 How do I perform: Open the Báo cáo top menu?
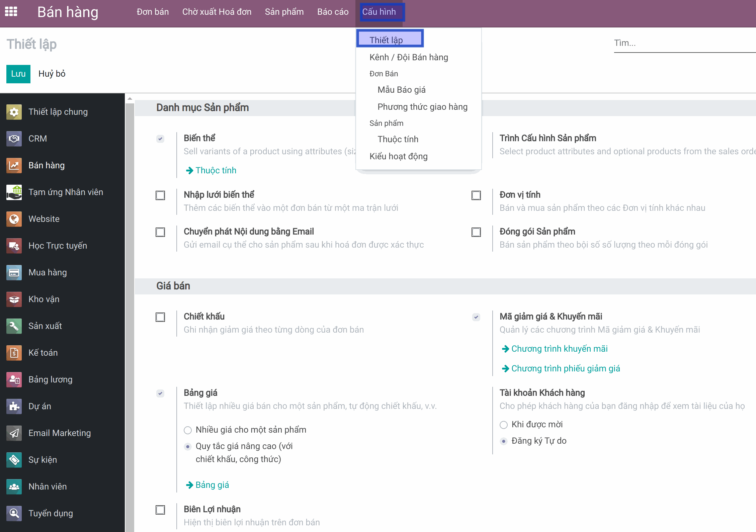(333, 12)
